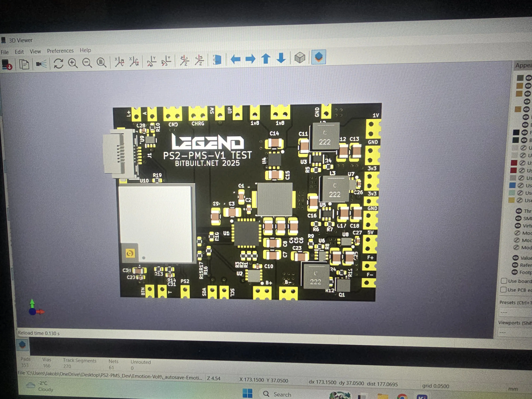532x399 pixels.
Task: Click the Reload board icon with red arrow
Action: point(7,65)
